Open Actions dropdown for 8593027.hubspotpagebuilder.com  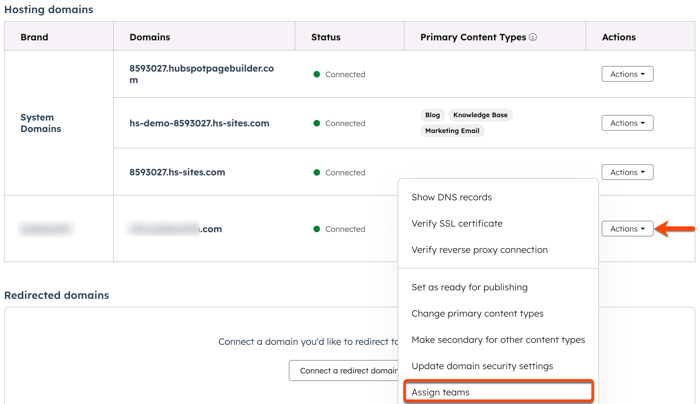(x=627, y=74)
